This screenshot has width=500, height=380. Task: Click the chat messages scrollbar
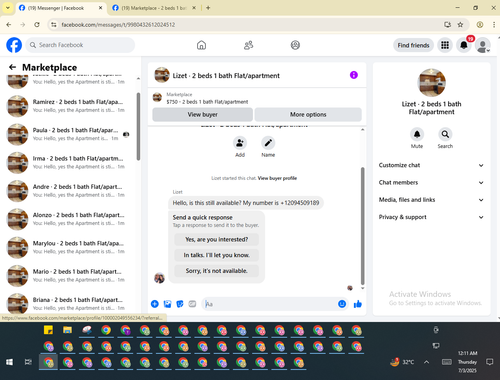(363, 226)
